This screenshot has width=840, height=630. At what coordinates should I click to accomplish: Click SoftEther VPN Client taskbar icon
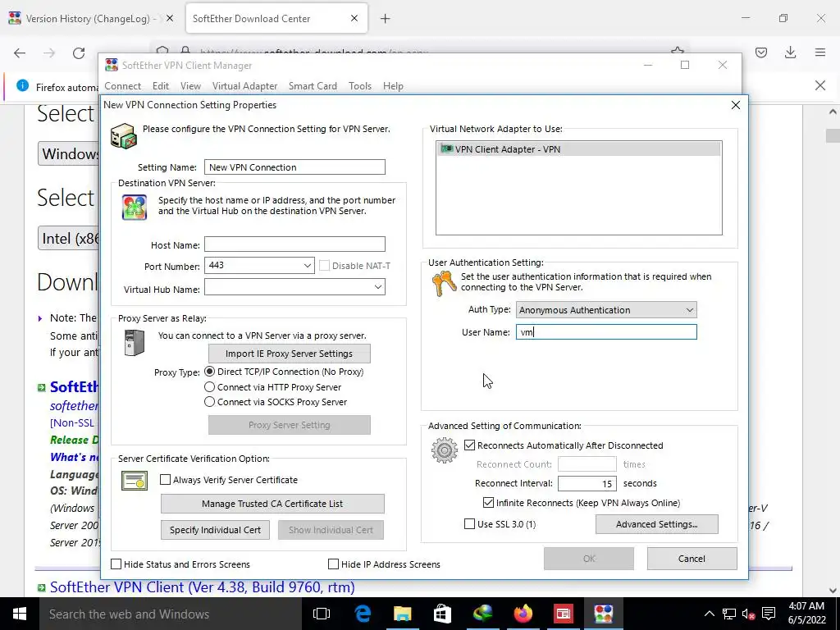tap(603, 614)
